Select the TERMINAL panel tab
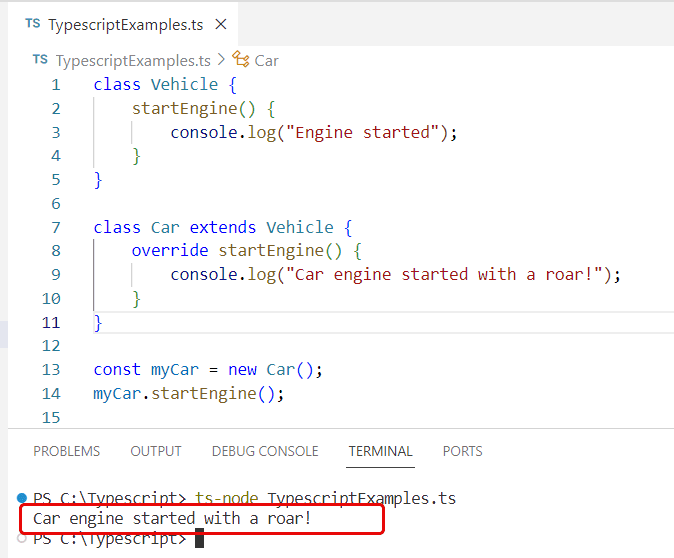 pos(380,451)
